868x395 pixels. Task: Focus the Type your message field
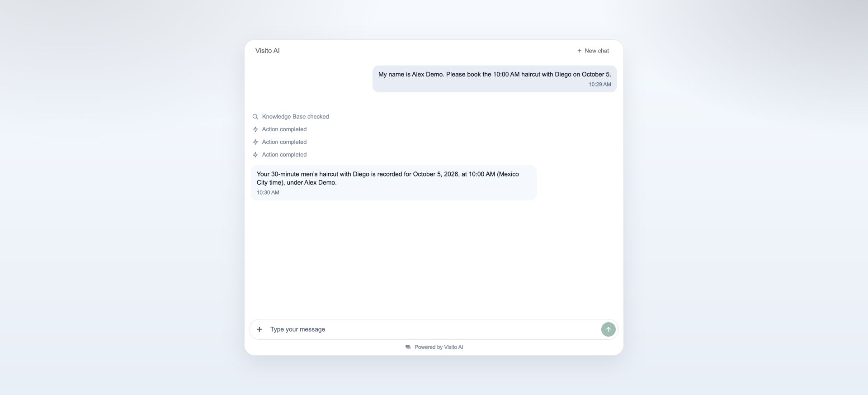433,329
